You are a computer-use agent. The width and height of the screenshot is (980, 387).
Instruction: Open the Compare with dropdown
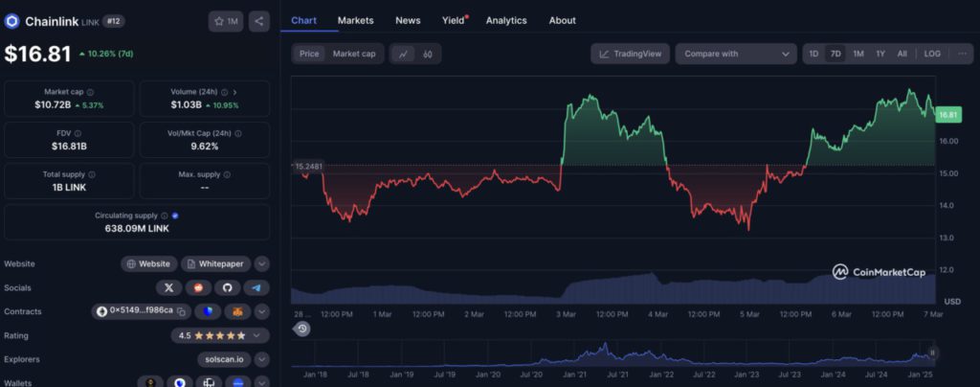(736, 54)
